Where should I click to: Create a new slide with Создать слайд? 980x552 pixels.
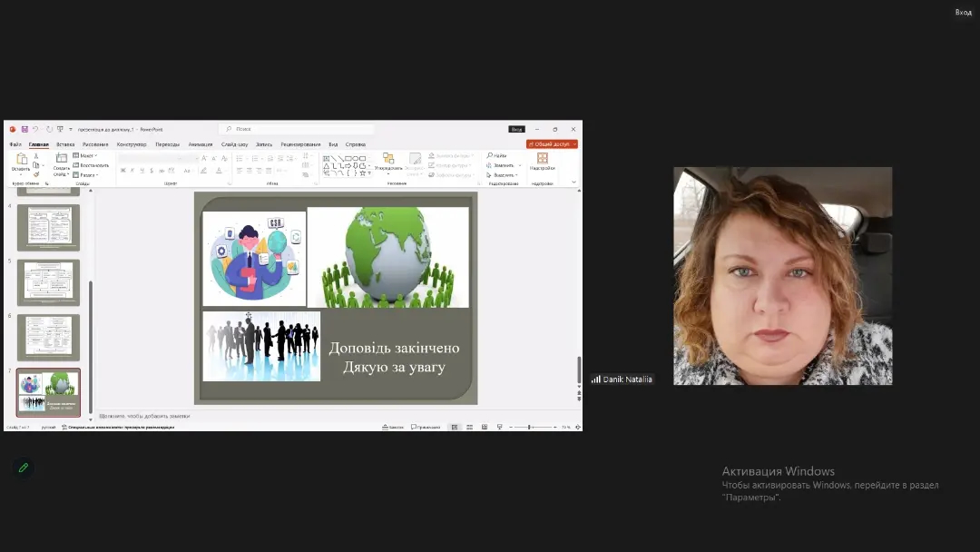pos(62,163)
